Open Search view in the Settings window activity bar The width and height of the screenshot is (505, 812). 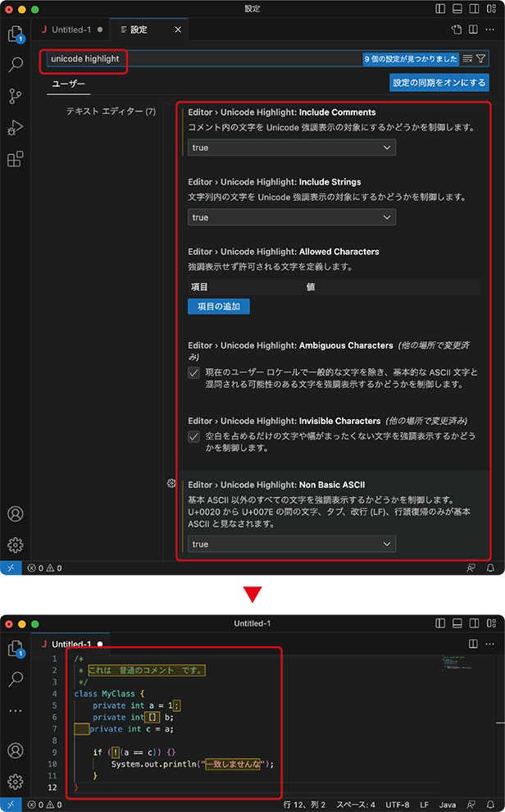[16, 65]
